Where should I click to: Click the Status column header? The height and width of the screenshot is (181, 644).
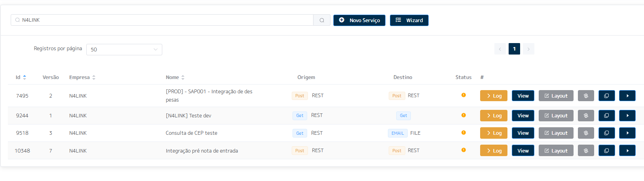(464, 77)
